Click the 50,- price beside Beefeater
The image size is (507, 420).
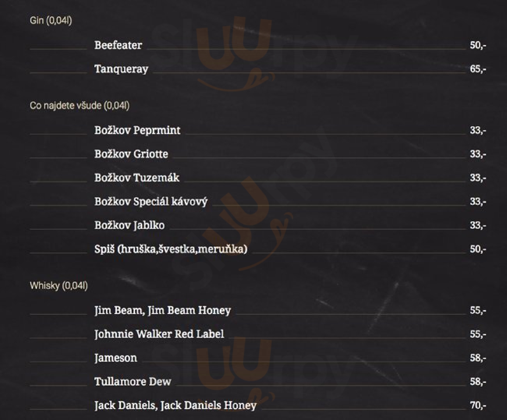(478, 45)
